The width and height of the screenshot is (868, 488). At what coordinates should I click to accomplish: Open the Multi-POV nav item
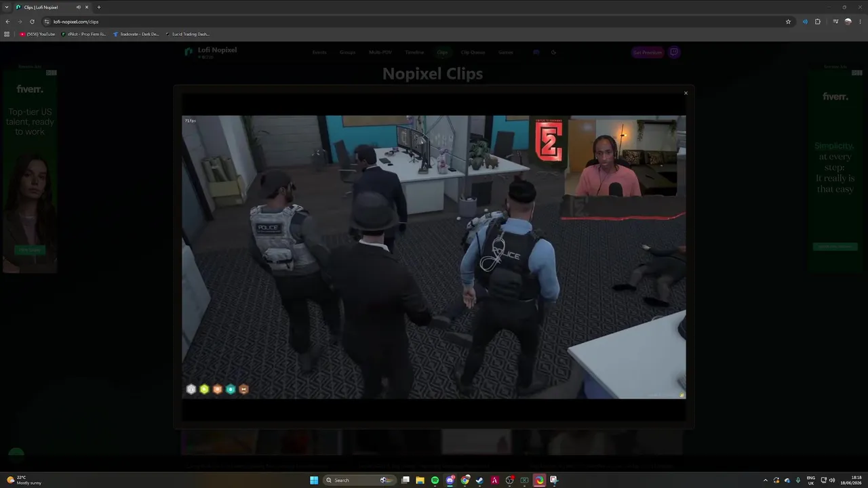[380, 52]
